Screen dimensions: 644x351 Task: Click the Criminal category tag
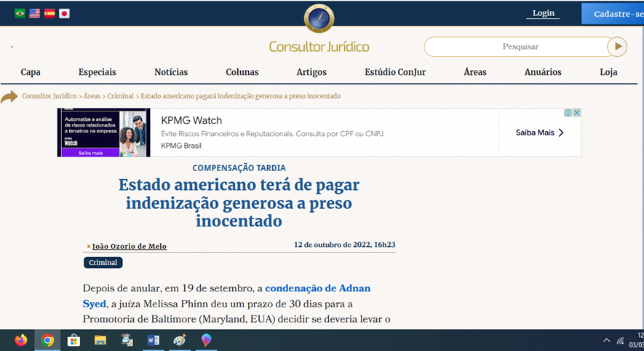[x=103, y=263]
